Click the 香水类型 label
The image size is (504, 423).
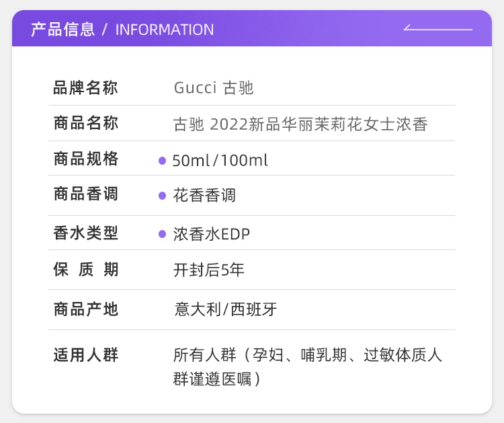pyautogui.click(x=85, y=233)
